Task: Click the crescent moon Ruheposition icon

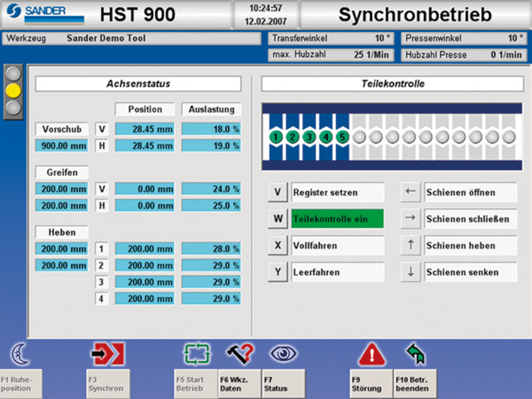Action: pos(20,354)
